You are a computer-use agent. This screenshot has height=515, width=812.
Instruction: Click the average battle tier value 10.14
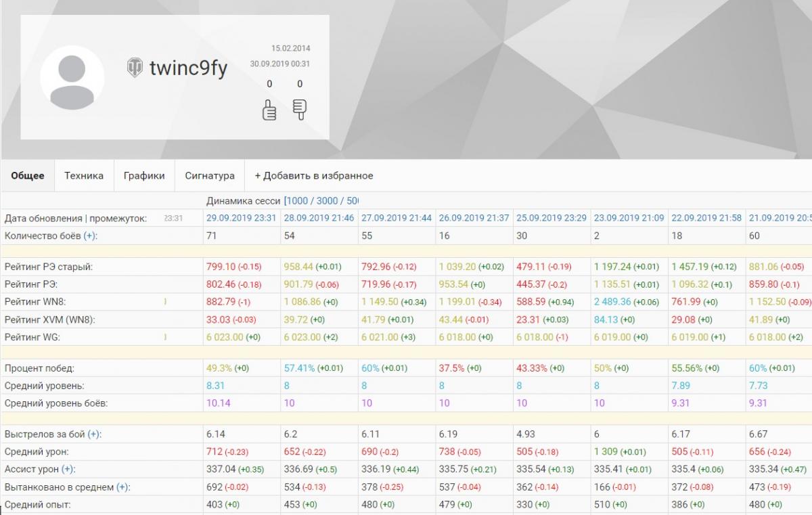click(218, 403)
